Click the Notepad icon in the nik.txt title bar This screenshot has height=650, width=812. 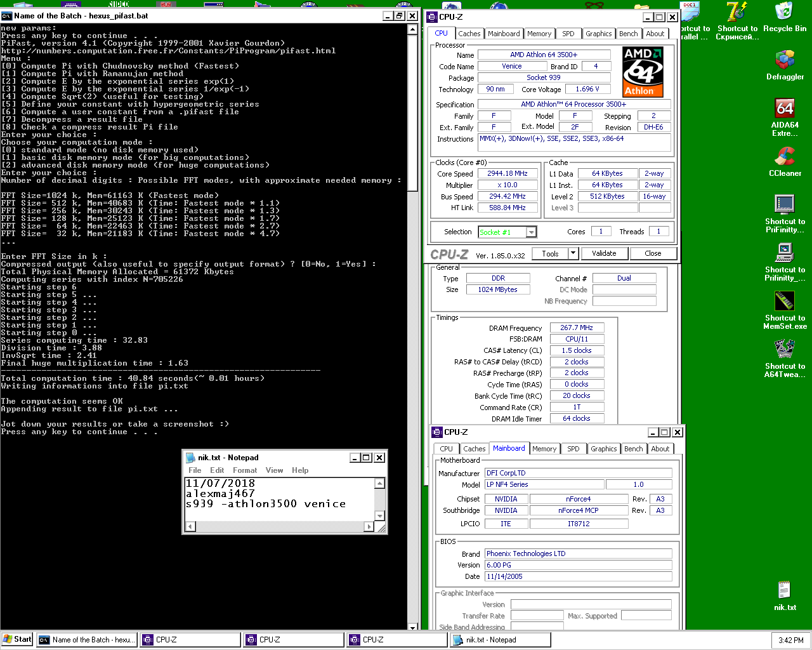click(x=190, y=458)
